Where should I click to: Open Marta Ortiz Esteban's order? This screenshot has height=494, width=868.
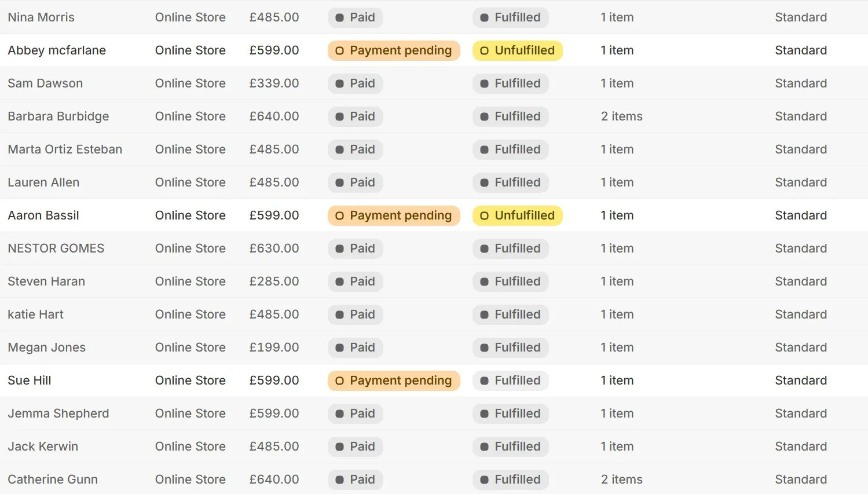(x=65, y=149)
